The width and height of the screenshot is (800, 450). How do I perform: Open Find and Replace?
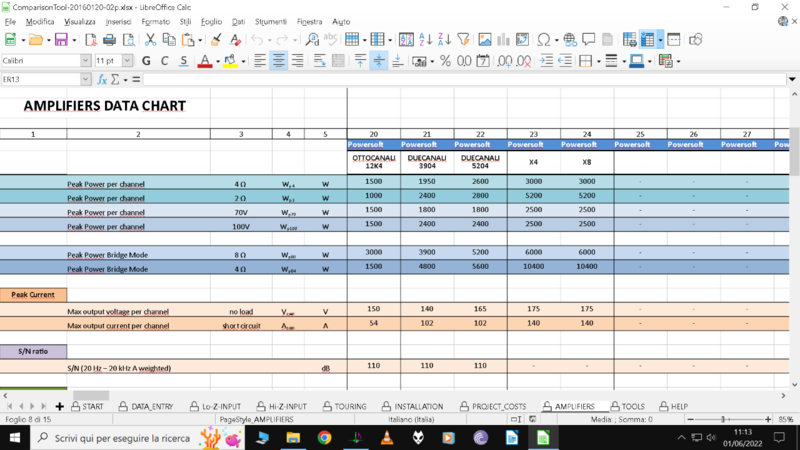point(312,40)
